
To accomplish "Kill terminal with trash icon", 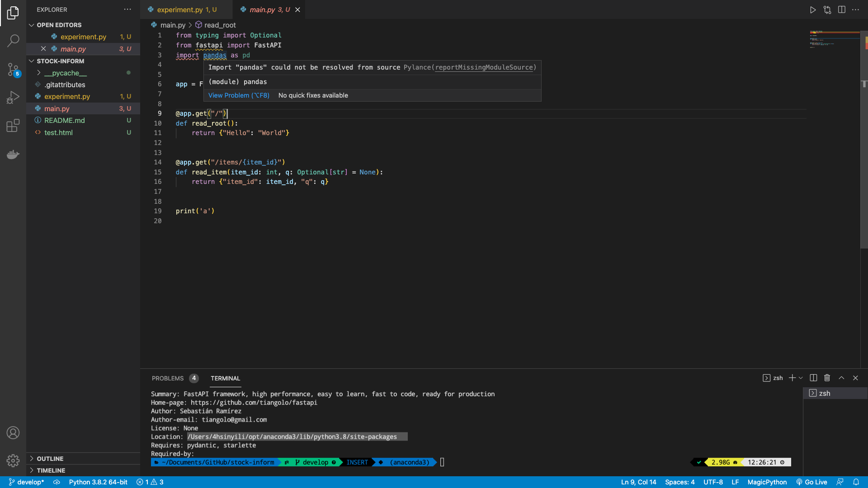I will point(827,378).
